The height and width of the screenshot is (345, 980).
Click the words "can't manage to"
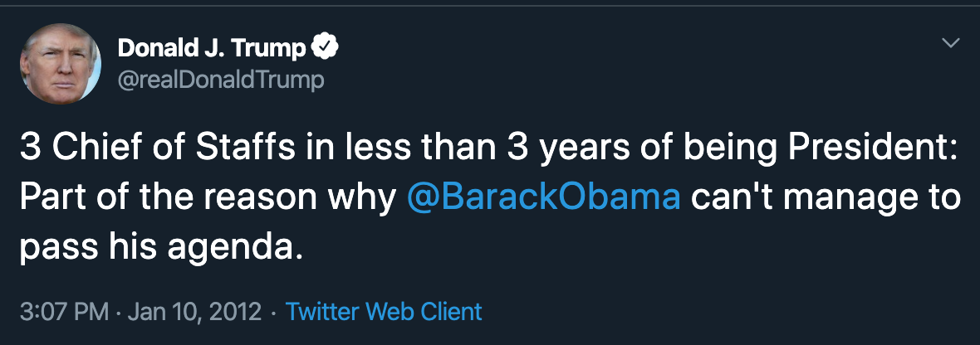coord(826,197)
